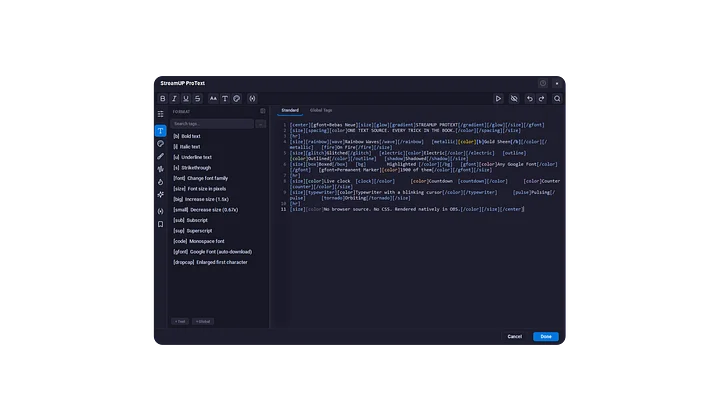Undo the last edit
Image resolution: width=720 pixels, height=405 pixels.
(529, 99)
